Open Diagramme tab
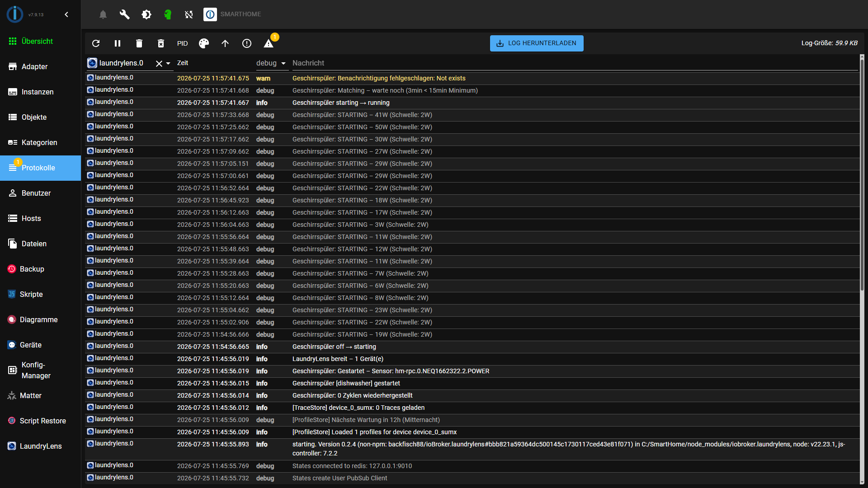Image resolution: width=868 pixels, height=488 pixels. [x=40, y=319]
